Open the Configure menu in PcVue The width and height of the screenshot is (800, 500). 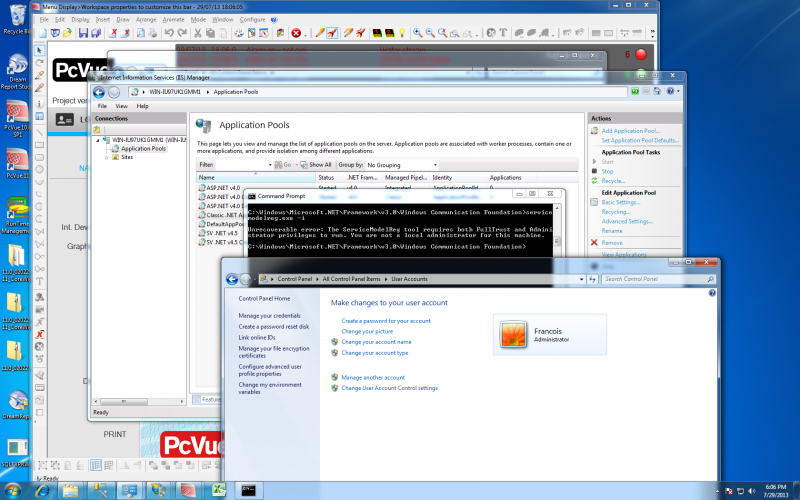point(253,20)
